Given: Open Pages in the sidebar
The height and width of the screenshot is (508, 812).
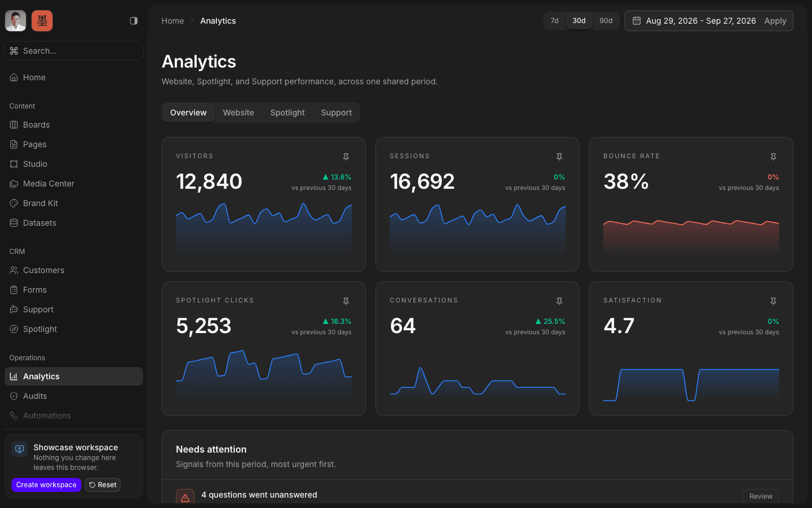Looking at the screenshot, I should click(74, 144).
